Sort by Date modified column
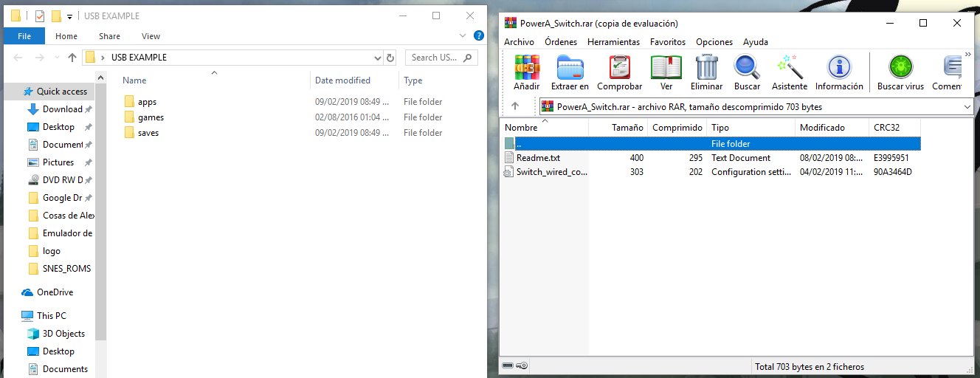Screen dimensions: 980x378 tap(354, 80)
